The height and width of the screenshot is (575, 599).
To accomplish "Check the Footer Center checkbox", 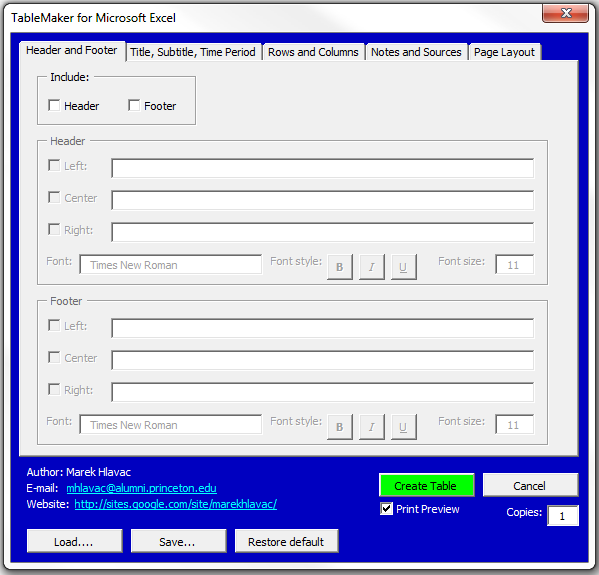I will click(54, 358).
